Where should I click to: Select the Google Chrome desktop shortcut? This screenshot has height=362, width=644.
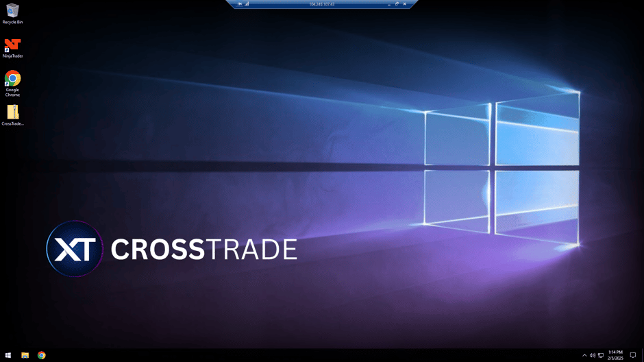(12, 84)
